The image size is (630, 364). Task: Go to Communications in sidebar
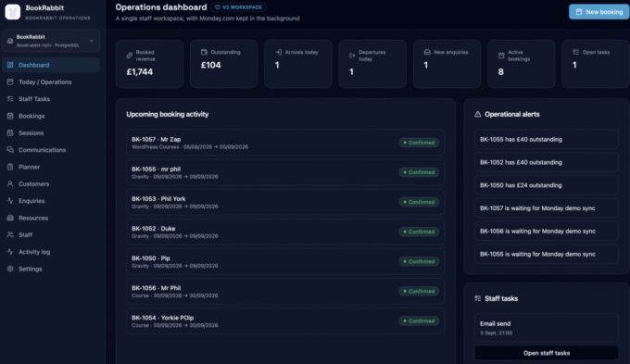coord(51,150)
